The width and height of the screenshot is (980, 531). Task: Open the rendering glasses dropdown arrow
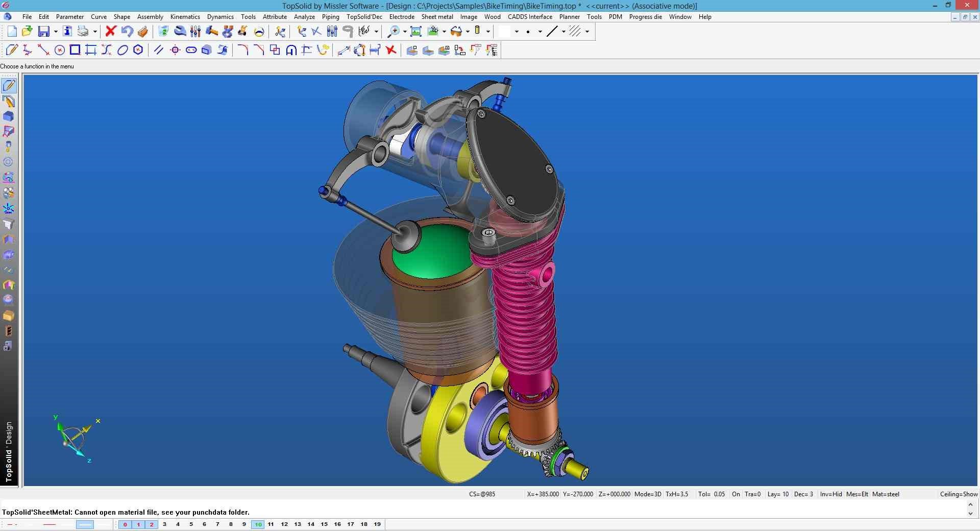pos(468,32)
